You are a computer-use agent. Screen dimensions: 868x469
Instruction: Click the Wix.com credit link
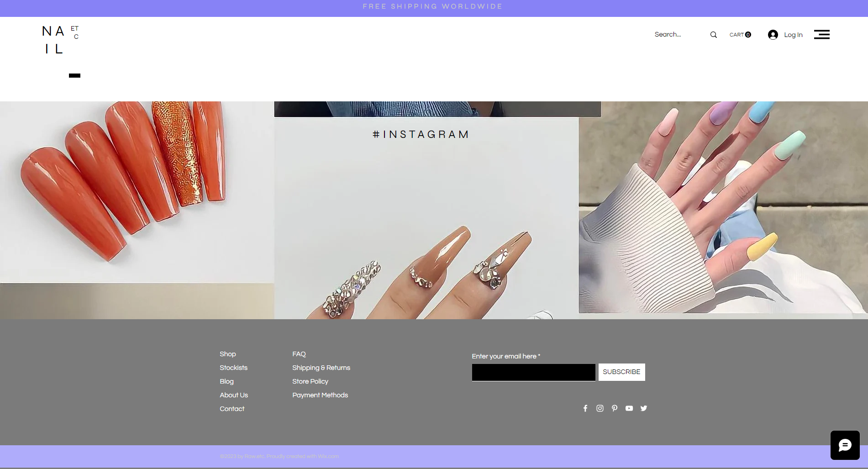328,456
